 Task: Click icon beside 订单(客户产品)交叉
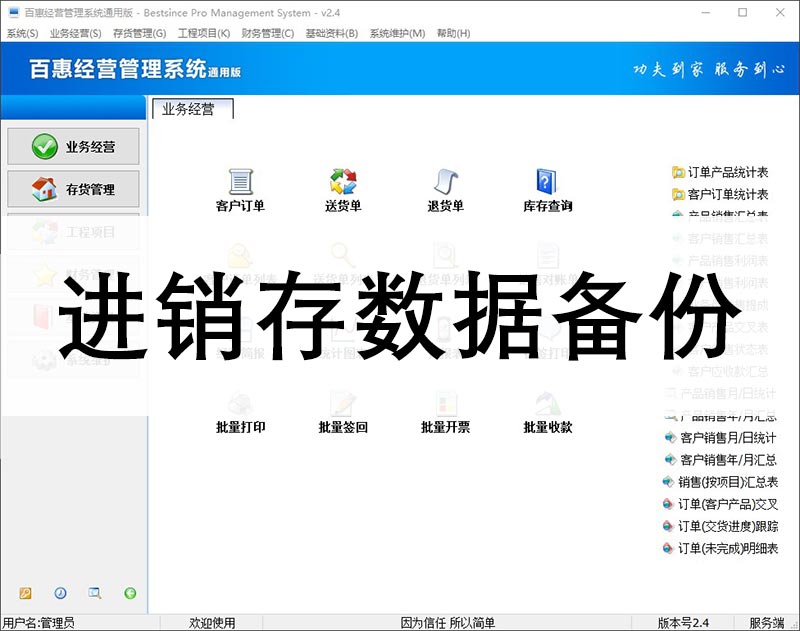[668, 504]
